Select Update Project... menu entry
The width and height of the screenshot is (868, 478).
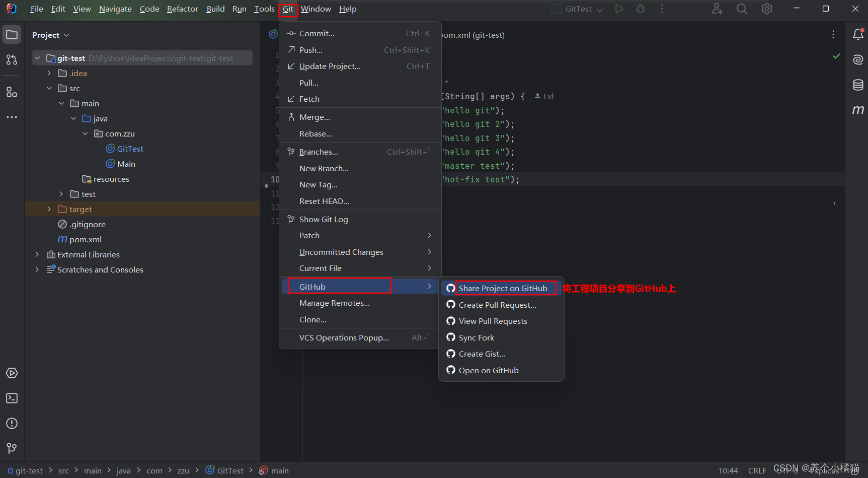tap(360, 66)
